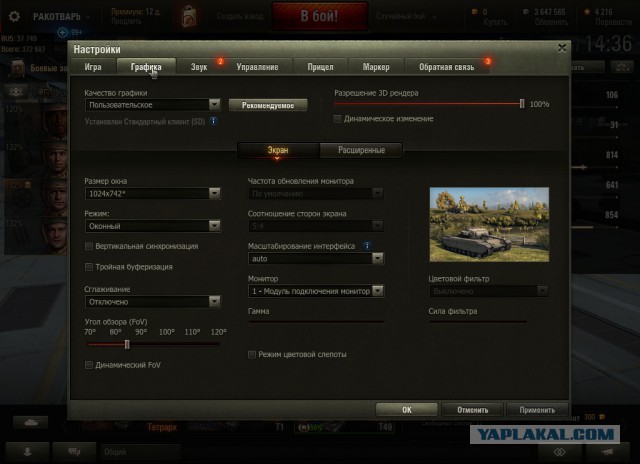
Task: Switch to the Игра tab
Action: [93, 67]
